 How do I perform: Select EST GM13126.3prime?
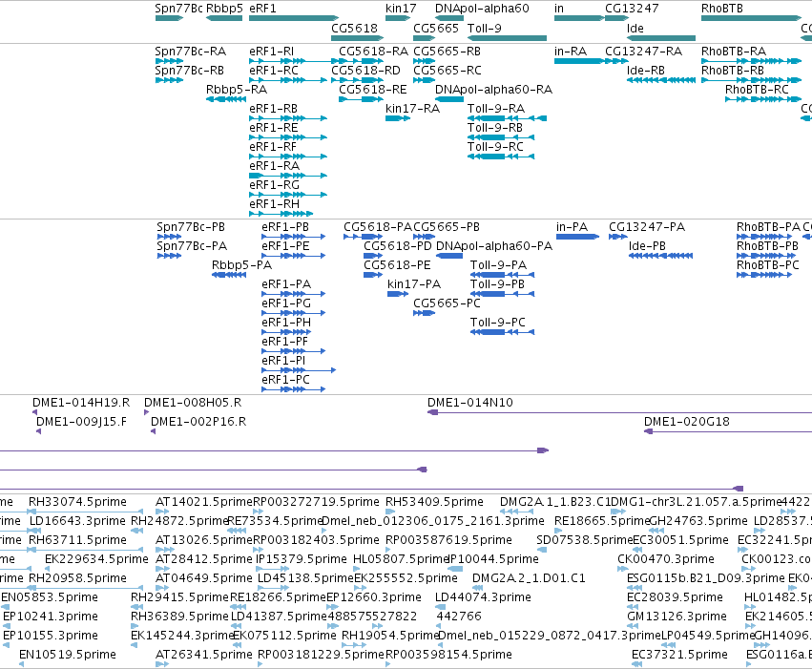(x=677, y=617)
